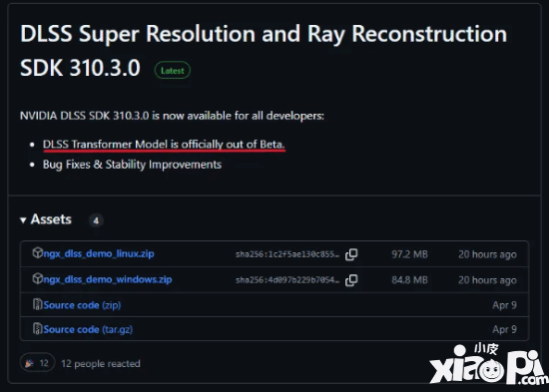Click the party popper reaction emoji
Screen dimensions: 549x392
[29, 363]
